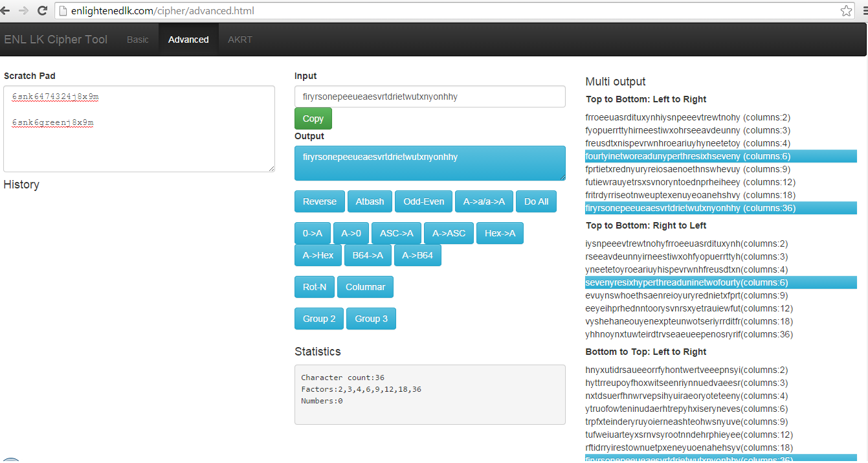This screenshot has height=463, width=868.
Task: Click scratch pad line 6snk6greenj8x9m
Action: pos(52,122)
